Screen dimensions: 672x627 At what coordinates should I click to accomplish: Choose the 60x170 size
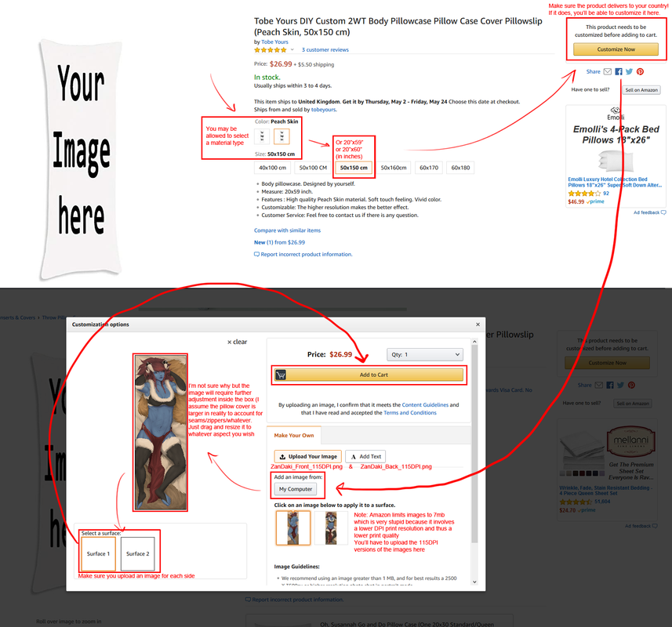coord(429,168)
